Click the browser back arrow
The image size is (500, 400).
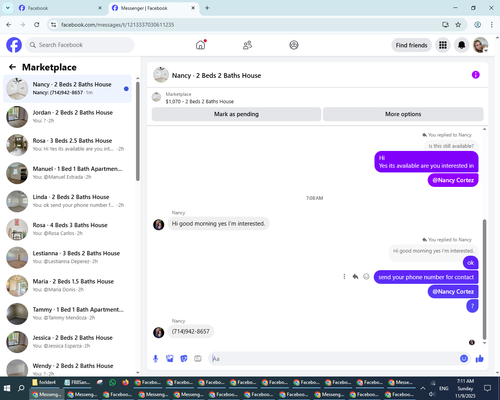[9, 25]
